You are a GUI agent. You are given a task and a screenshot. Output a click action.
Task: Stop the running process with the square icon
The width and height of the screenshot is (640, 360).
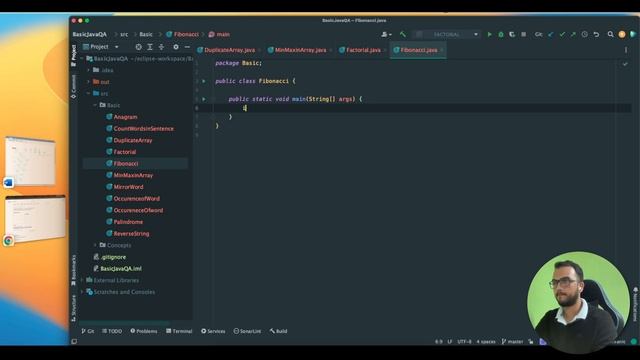tap(523, 35)
